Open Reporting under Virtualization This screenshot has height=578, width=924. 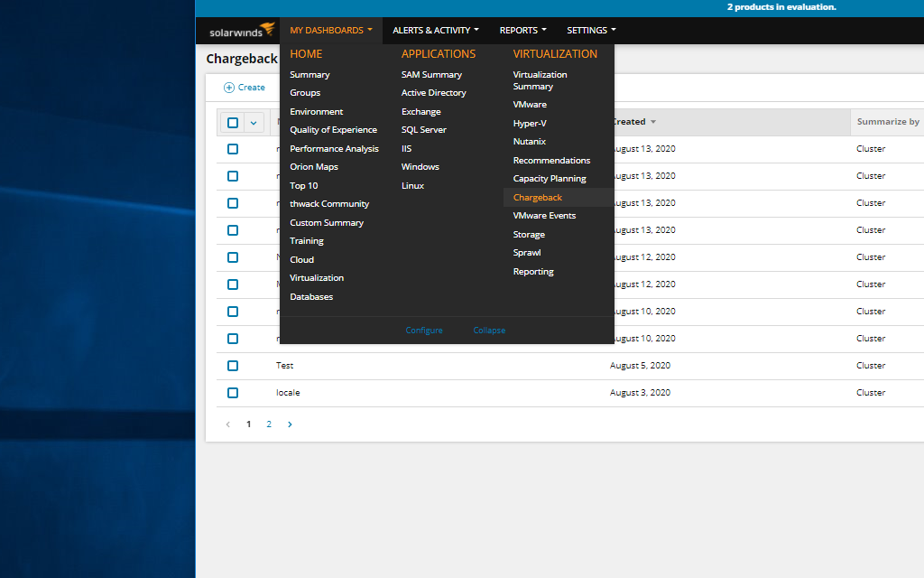pos(532,272)
